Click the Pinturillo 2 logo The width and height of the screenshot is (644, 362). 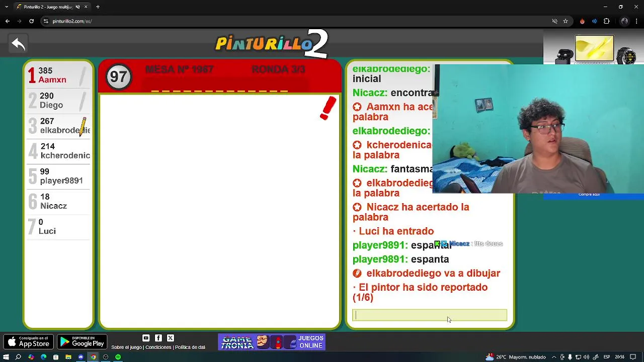pos(272,44)
